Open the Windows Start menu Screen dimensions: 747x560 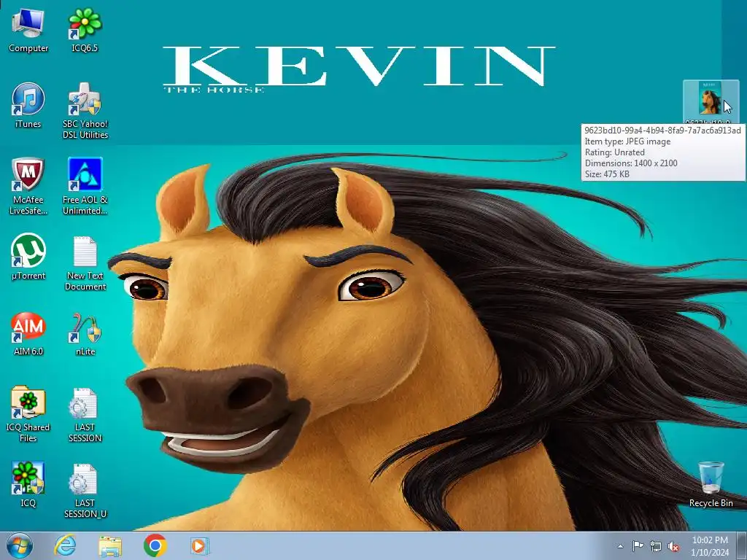20,546
